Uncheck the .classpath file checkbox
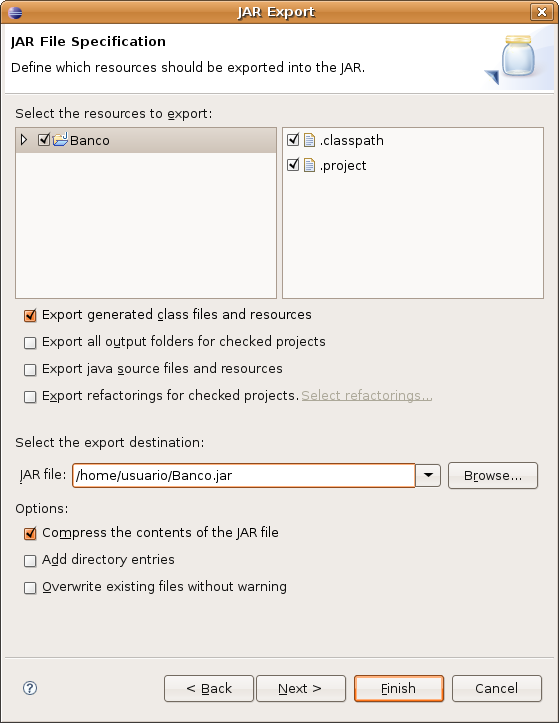The width and height of the screenshot is (559, 723). (x=293, y=139)
